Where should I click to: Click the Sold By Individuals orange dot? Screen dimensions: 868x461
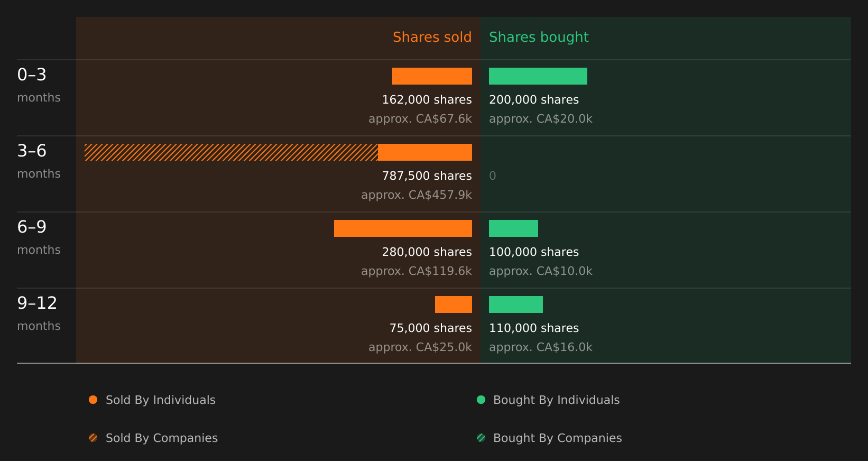[x=93, y=400]
